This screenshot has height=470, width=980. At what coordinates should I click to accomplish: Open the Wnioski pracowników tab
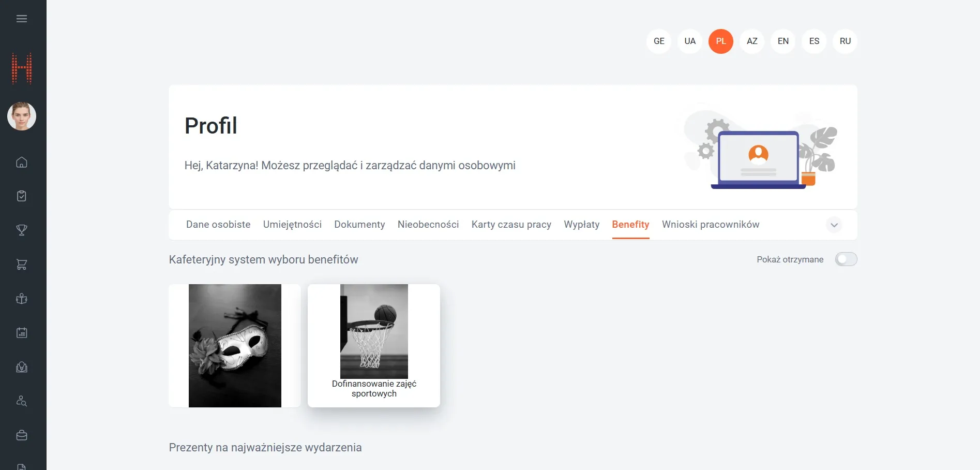[711, 225]
